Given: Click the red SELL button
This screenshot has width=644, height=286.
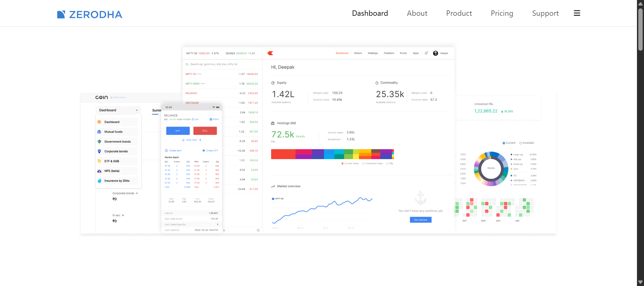Looking at the screenshot, I should (205, 131).
